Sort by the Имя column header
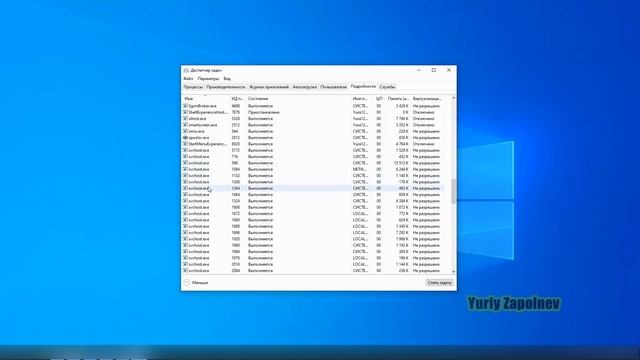This screenshot has width=640, height=360. [189, 99]
